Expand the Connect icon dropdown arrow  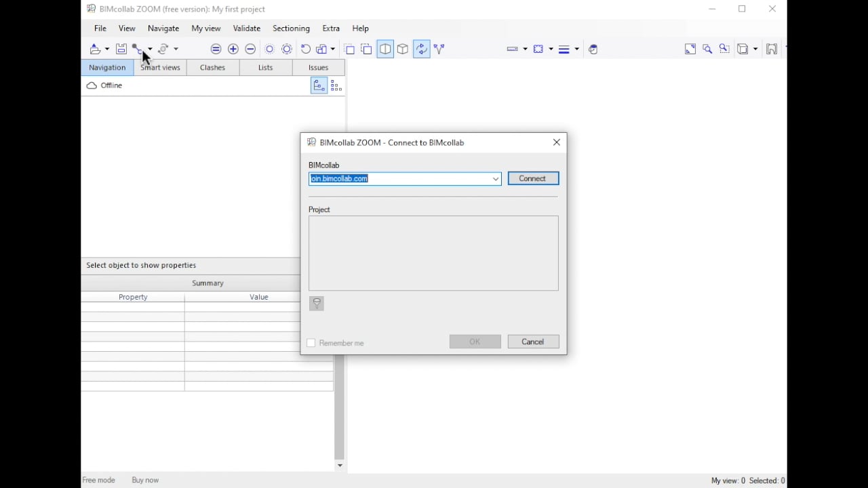(150, 49)
